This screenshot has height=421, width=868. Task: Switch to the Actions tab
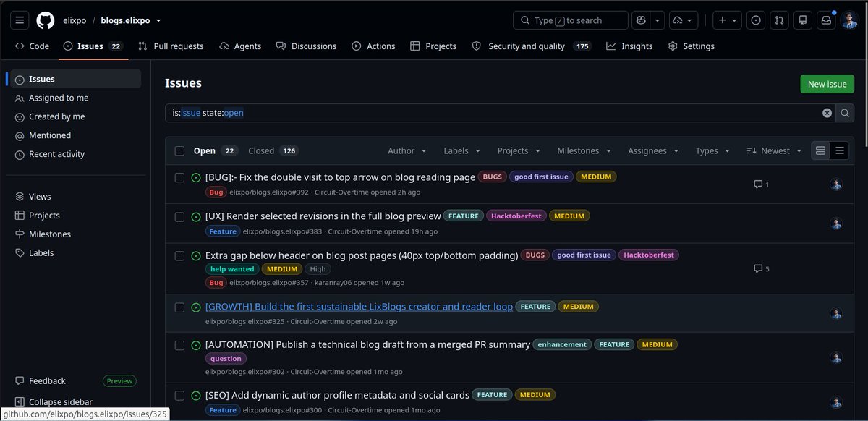[x=373, y=46]
